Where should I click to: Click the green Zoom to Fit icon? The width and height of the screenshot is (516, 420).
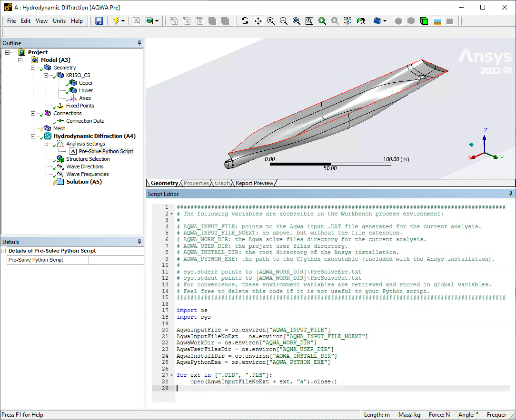(x=322, y=21)
